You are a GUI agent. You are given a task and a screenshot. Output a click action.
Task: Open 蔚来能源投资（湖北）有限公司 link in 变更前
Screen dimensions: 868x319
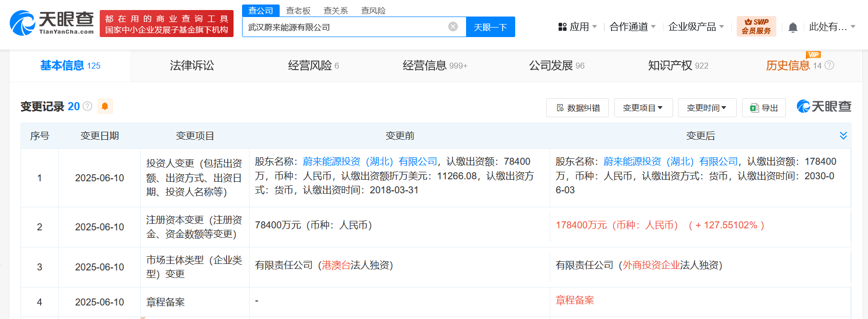coord(370,161)
